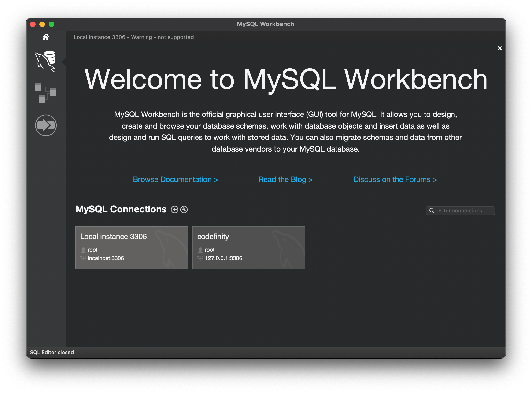532x393 pixels.
Task: Open the Local instance 3306 connection tile
Action: pos(132,248)
